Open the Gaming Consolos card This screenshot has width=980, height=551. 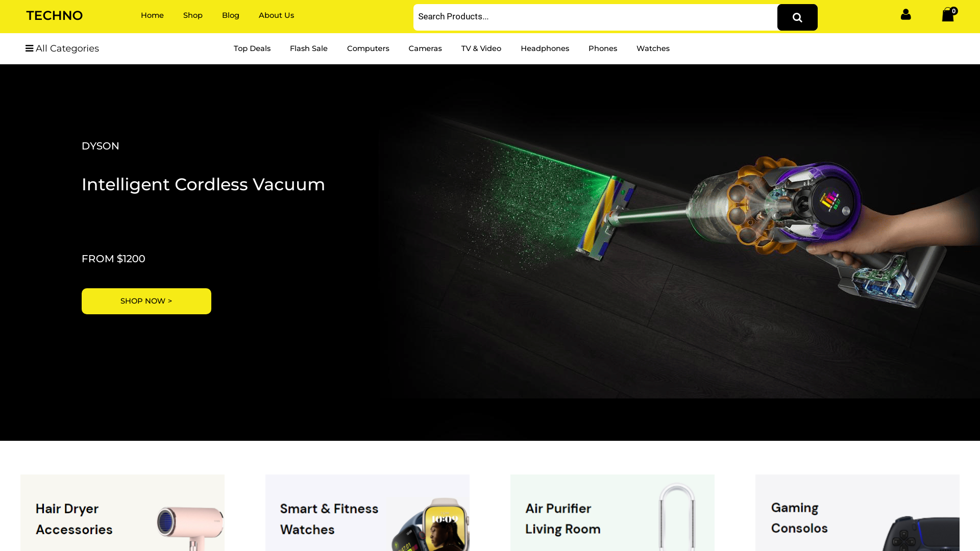click(857, 513)
